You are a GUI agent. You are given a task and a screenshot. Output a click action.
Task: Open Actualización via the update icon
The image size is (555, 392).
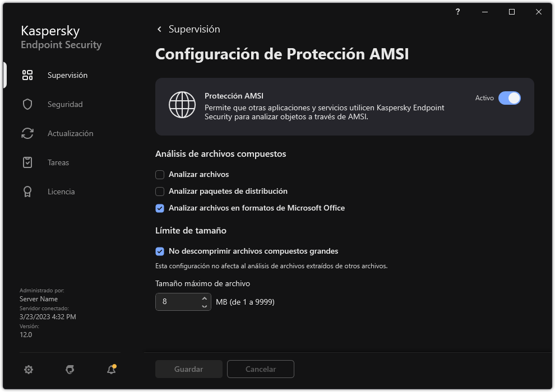27,133
